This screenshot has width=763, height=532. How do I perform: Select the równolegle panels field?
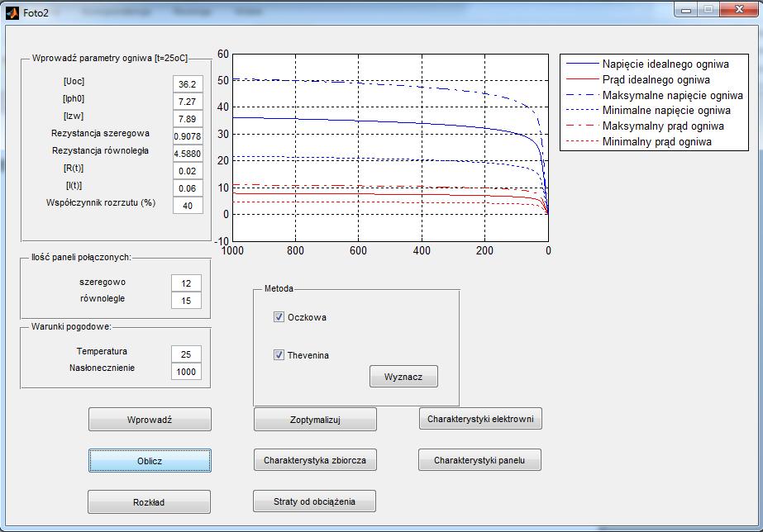pos(186,300)
